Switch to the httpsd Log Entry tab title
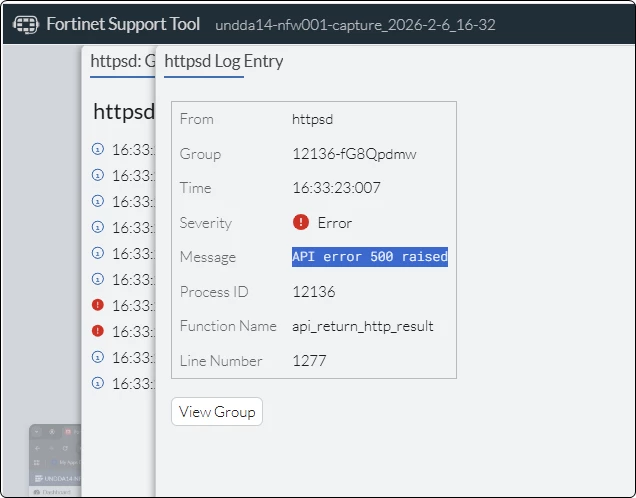636x498 pixels. 224,61
